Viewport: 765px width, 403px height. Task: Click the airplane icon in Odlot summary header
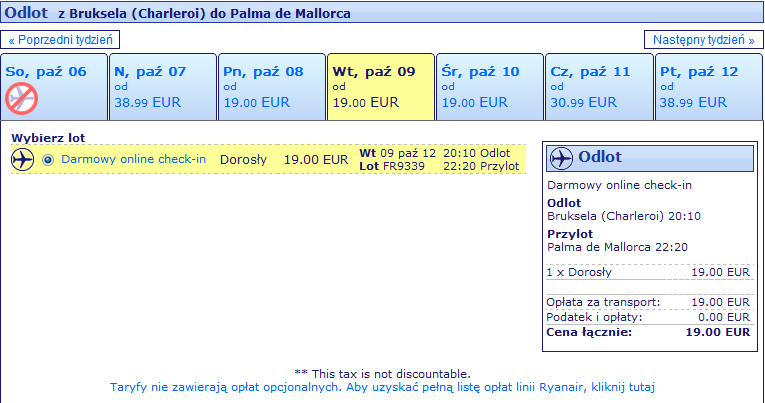561,158
